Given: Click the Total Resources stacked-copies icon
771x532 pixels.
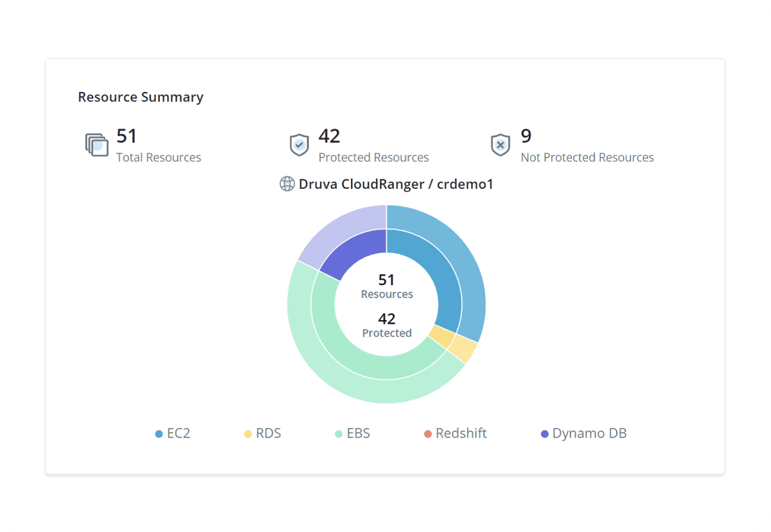Looking at the screenshot, I should point(96,145).
